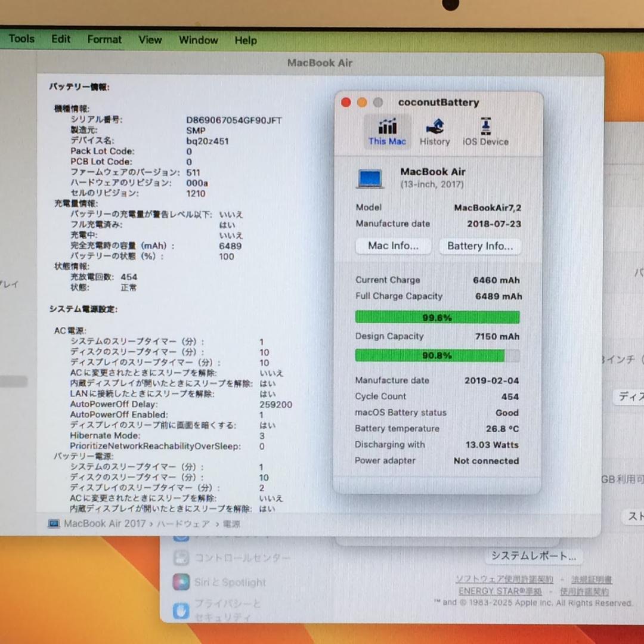644x644 pixels.
Task: Open the Help menu
Action: [246, 41]
